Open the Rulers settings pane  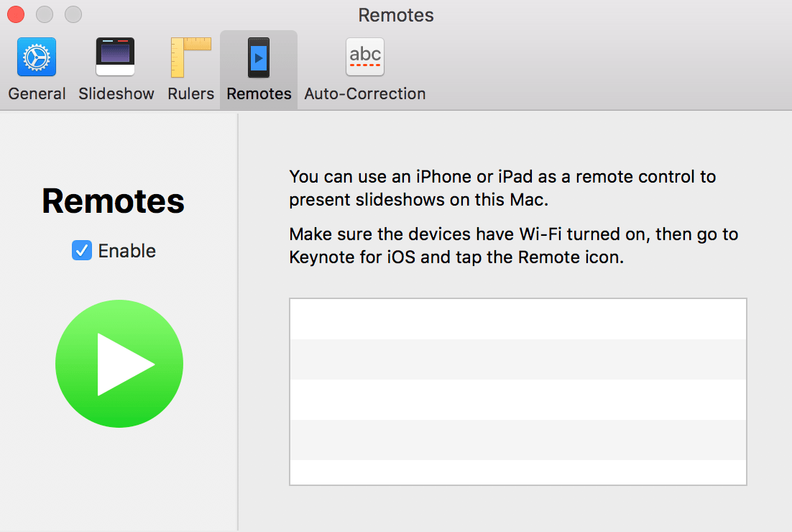coord(190,68)
